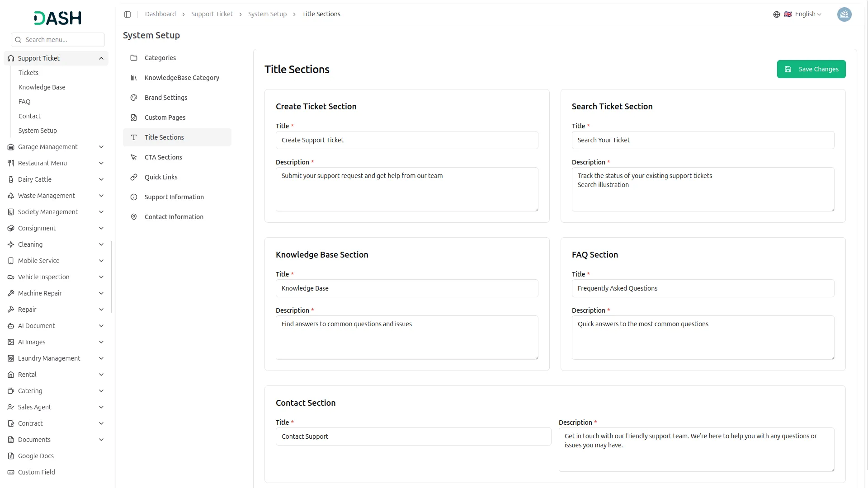Viewport: 868px width, 488px height.
Task: Open the user avatar menu
Action: pyautogui.click(x=844, y=14)
